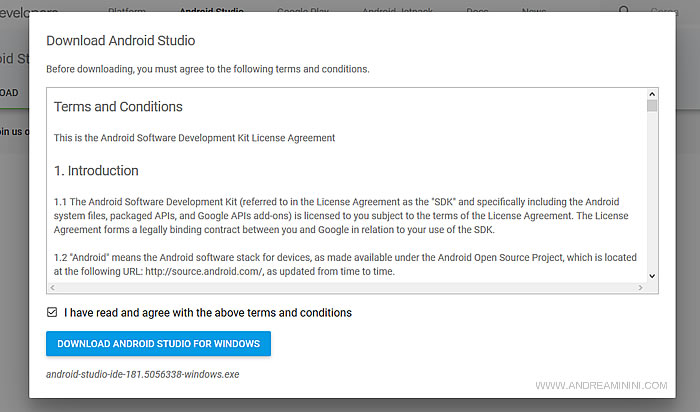Click the terms scrollbar down arrow
700x412 pixels.
652,276
